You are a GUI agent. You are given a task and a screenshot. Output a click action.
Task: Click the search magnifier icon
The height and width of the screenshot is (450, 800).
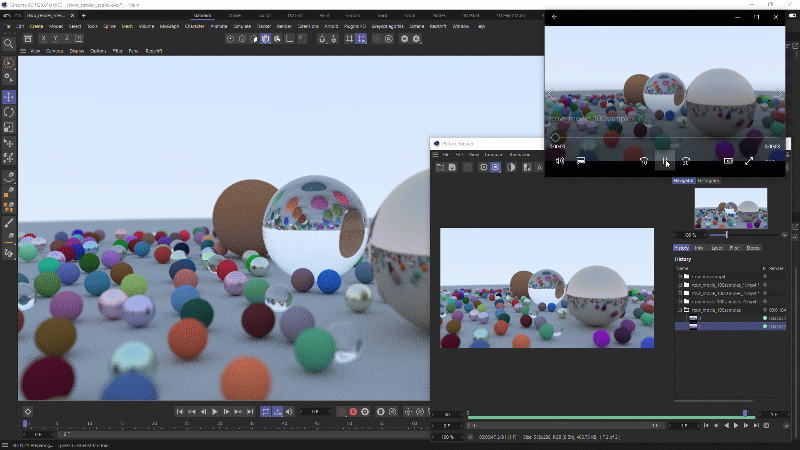(x=9, y=43)
